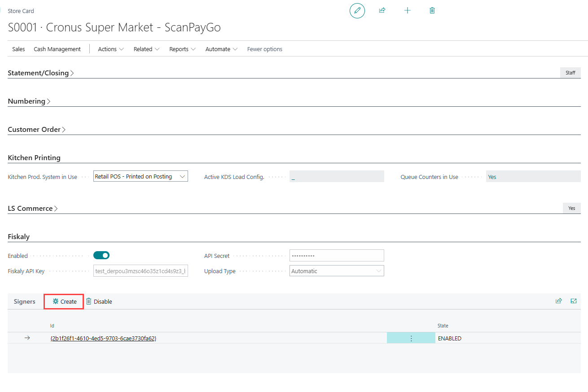The width and height of the screenshot is (588, 392).
Task: Open the Reports menu
Action: (x=182, y=49)
